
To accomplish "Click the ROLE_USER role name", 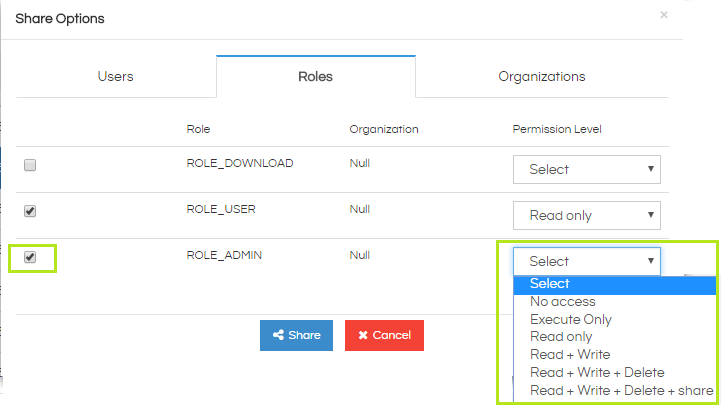I will tap(221, 209).
